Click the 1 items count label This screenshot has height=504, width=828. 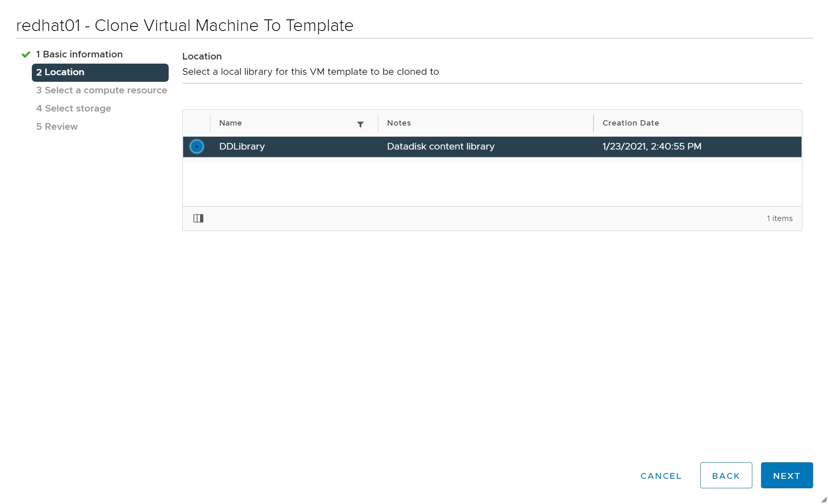pyautogui.click(x=780, y=219)
